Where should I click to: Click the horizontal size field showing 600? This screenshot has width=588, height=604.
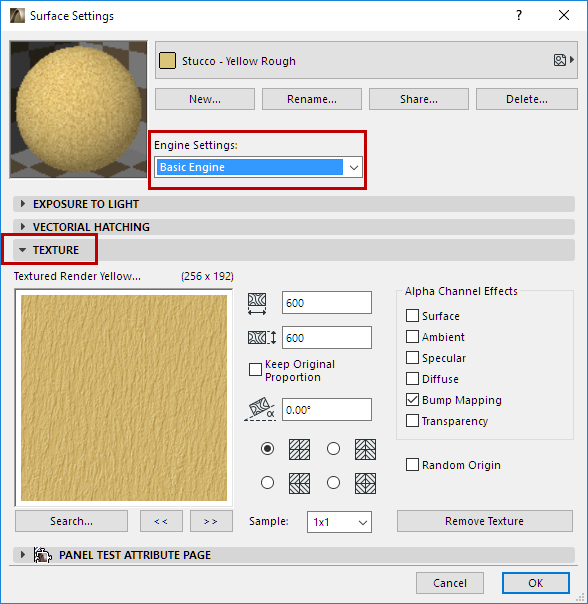pos(327,303)
